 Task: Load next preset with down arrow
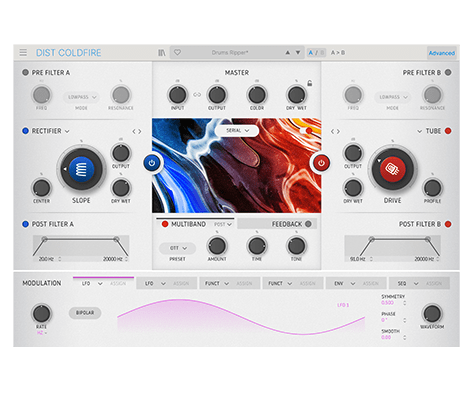pyautogui.click(x=298, y=53)
